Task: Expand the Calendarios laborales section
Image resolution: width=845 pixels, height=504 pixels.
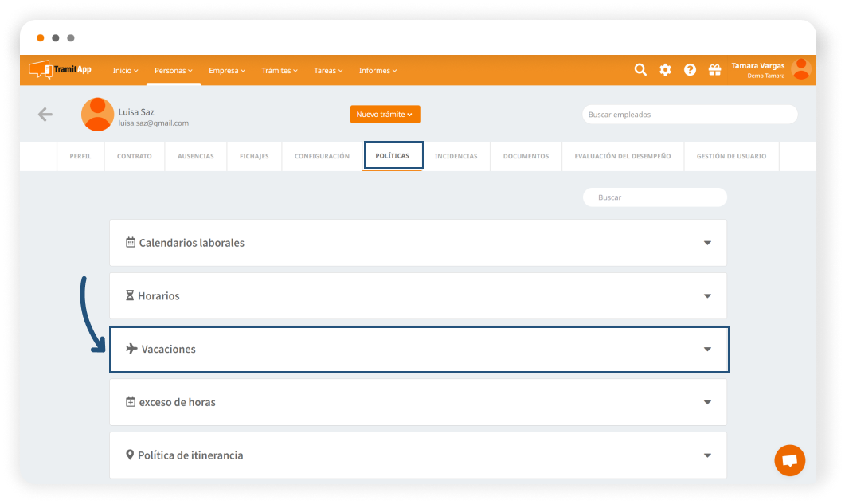Action: pos(417,243)
